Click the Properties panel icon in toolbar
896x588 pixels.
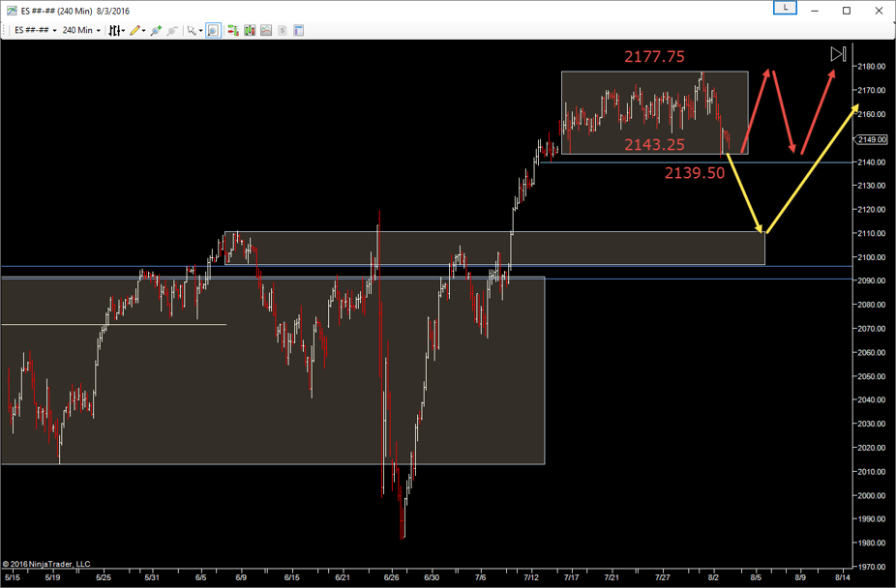click(299, 30)
